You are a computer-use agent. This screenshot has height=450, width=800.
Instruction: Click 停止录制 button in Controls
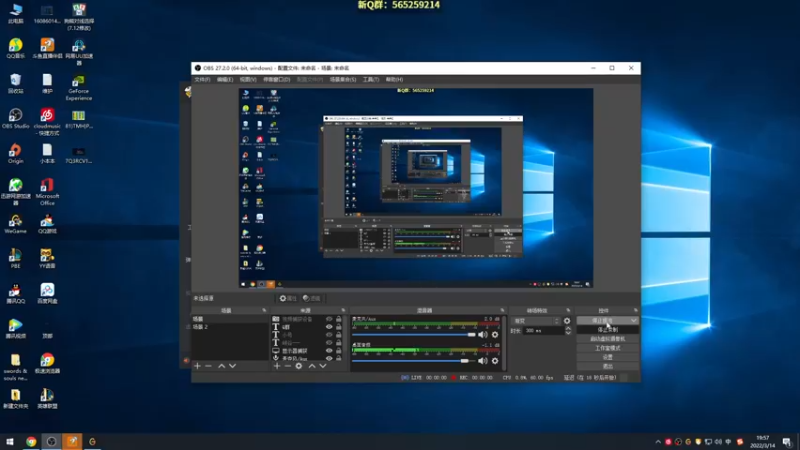(x=608, y=330)
